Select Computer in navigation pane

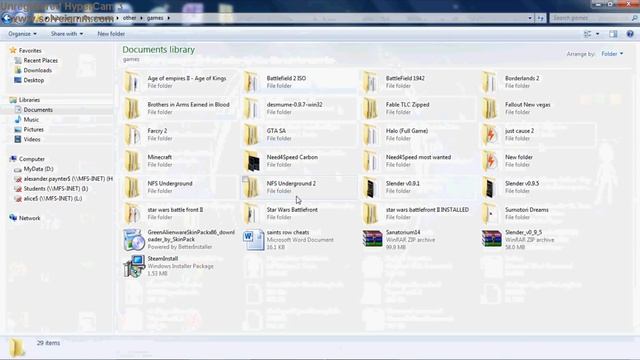(31, 159)
